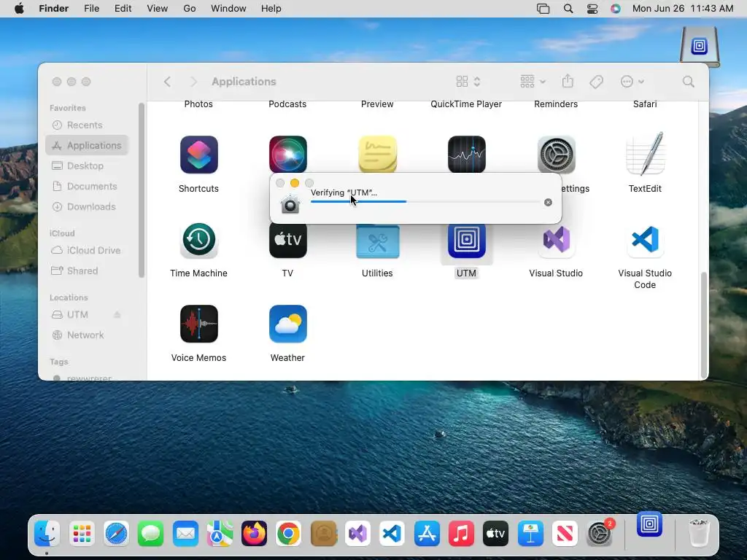Click the Spotlight search icon in menu bar
Image resolution: width=747 pixels, height=560 pixels.
pos(568,9)
